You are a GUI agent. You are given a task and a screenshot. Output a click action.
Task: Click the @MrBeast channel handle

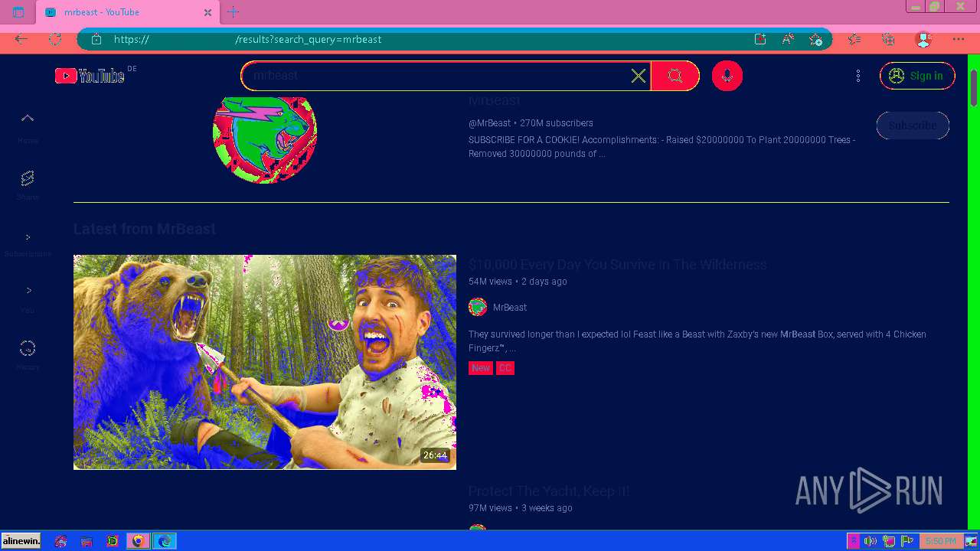point(489,123)
